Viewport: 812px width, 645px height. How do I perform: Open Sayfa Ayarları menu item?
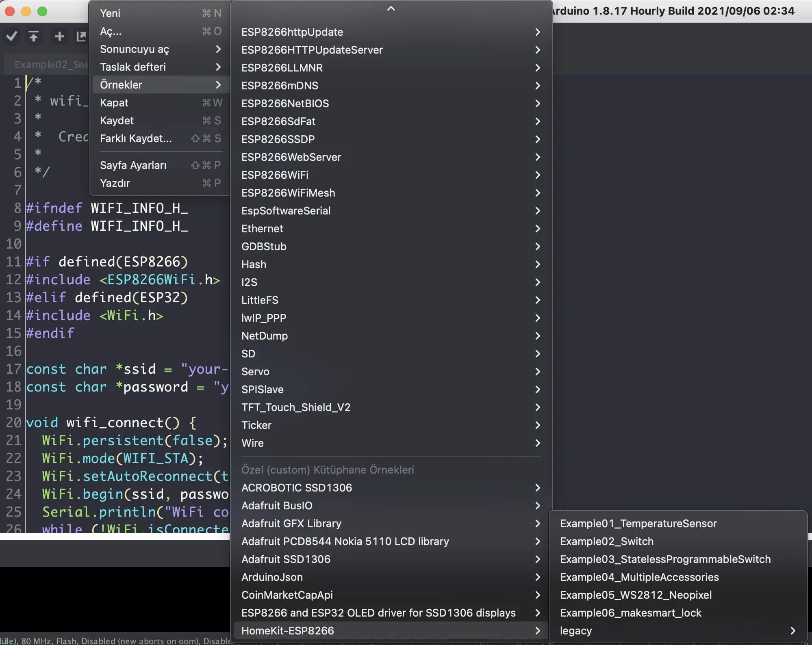tap(161, 165)
